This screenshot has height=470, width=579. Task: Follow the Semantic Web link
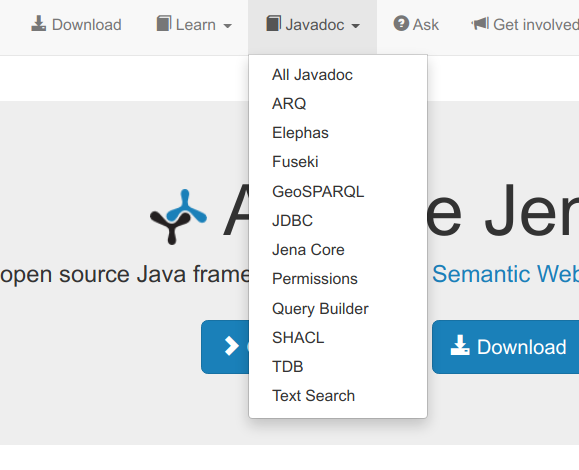[x=506, y=274]
